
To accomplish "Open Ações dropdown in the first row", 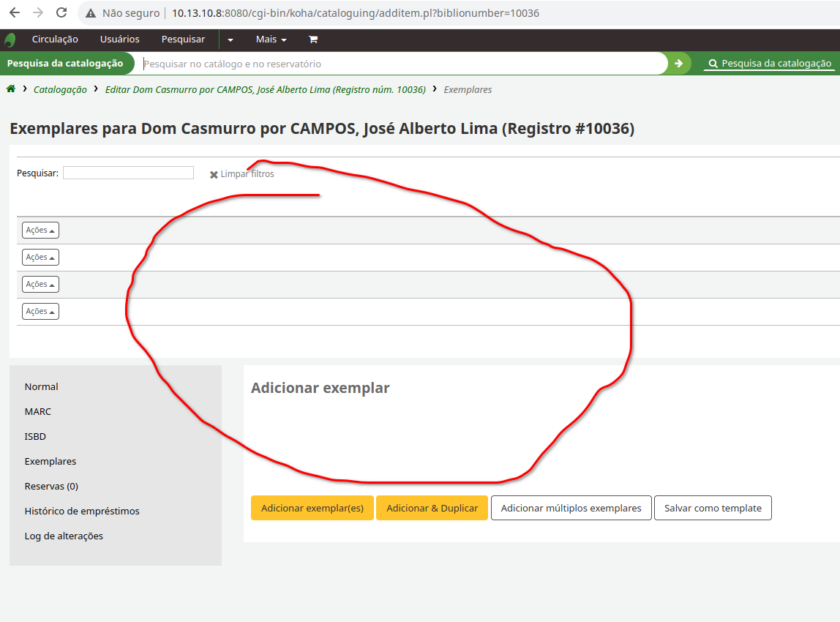I will [x=40, y=231].
